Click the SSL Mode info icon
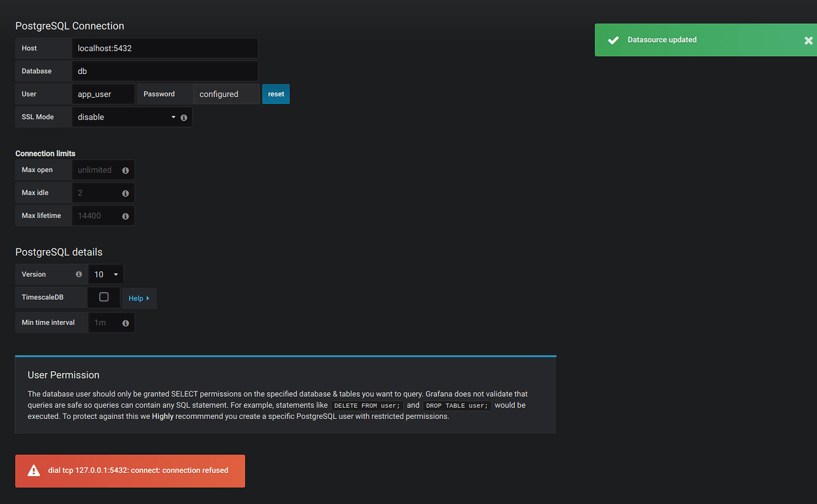This screenshot has width=817, height=504. click(184, 117)
